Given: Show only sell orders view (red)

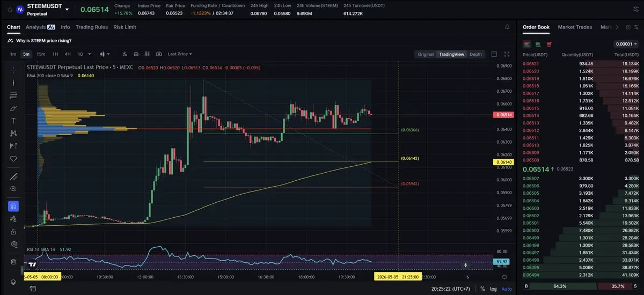Looking at the screenshot, I should [549, 44].
